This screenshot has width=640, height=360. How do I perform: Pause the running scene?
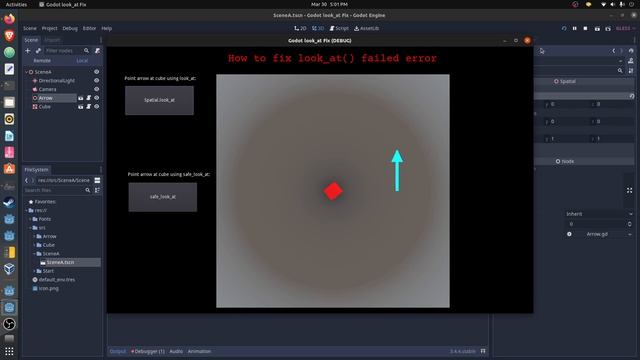click(575, 29)
